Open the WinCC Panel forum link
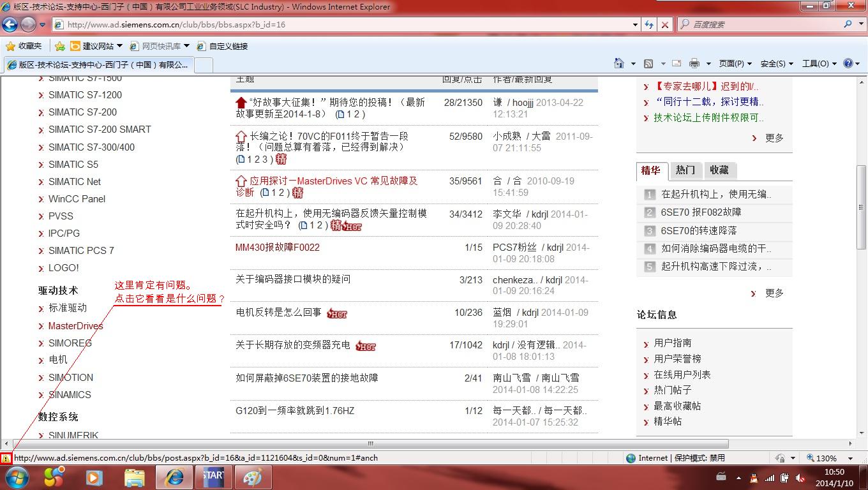Screen dimensions: 868x490 click(x=77, y=199)
